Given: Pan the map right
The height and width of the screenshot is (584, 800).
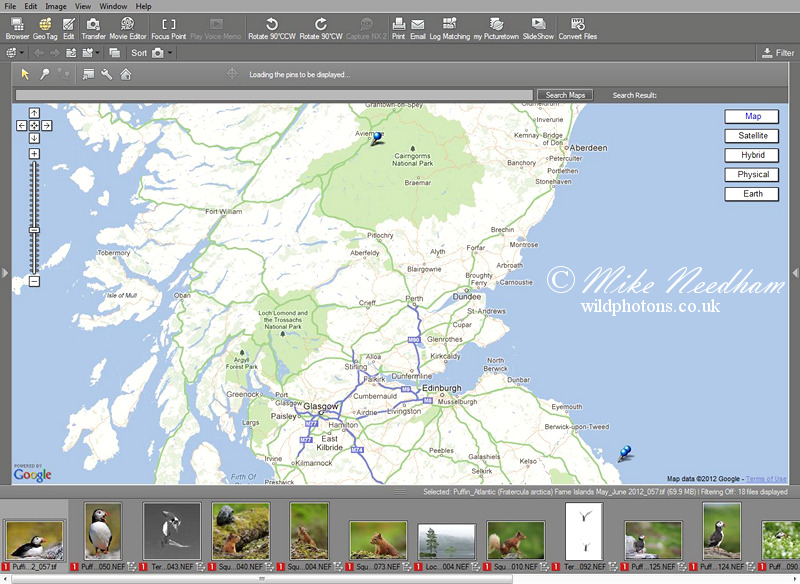Looking at the screenshot, I should (46, 125).
